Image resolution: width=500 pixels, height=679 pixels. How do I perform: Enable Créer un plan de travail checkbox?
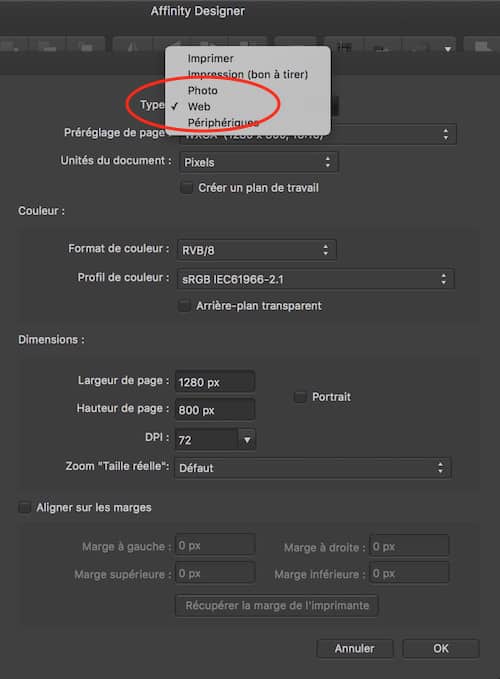click(187, 188)
